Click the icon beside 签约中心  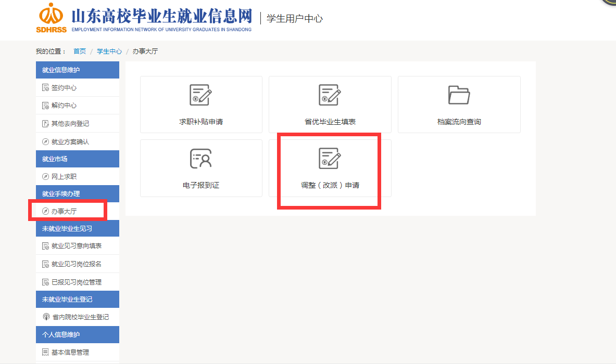coord(45,88)
